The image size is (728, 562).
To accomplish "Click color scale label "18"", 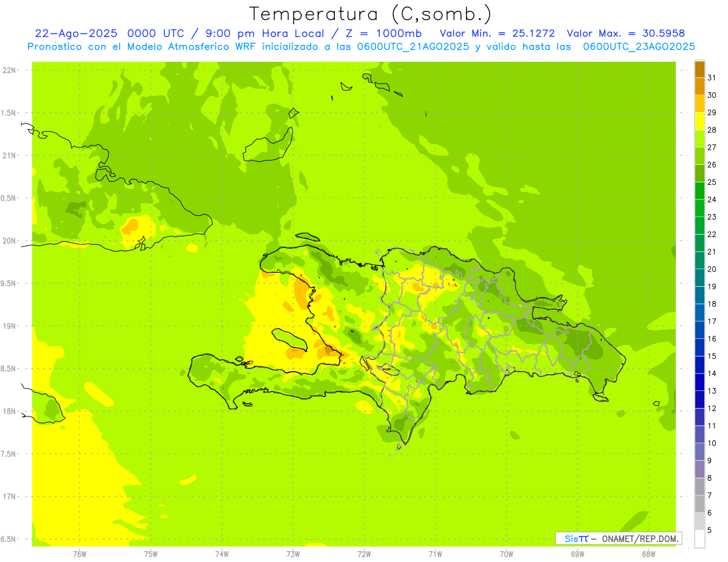I will [712, 304].
